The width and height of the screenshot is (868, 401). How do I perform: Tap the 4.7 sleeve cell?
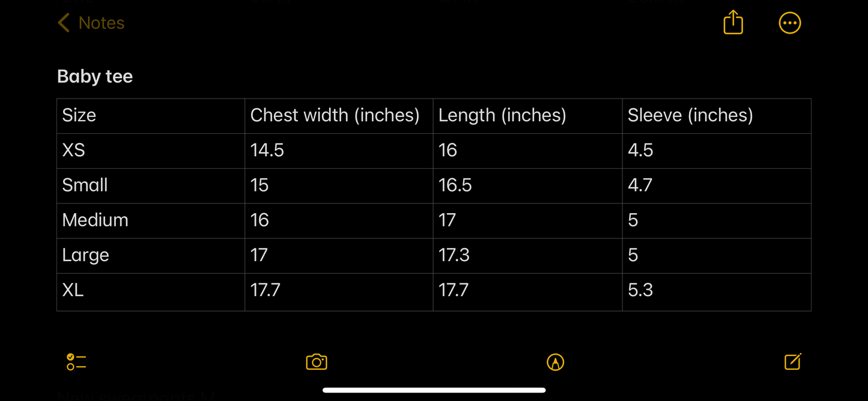717,185
